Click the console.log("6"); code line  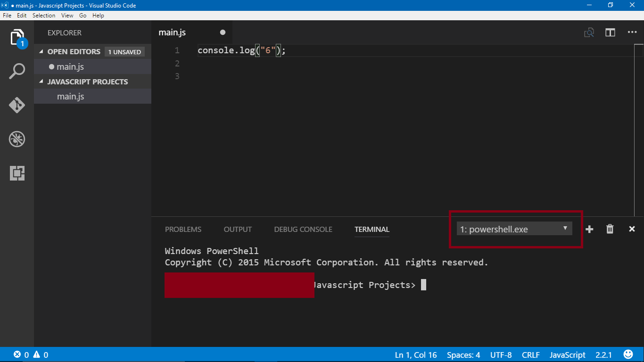click(x=242, y=50)
